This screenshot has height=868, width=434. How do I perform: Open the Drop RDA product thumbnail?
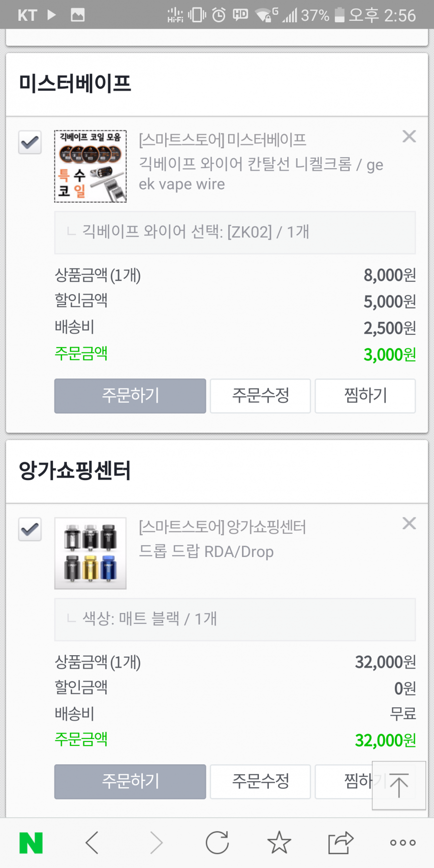click(90, 553)
